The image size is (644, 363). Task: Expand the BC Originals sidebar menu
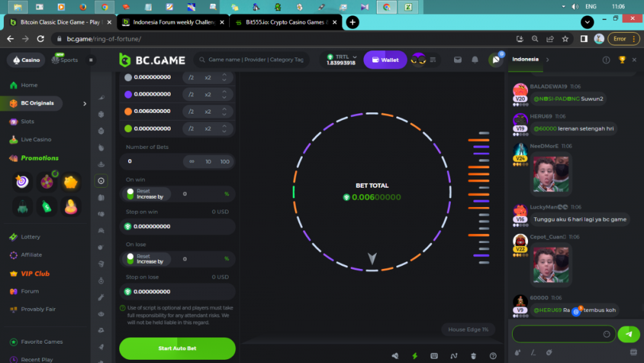click(x=84, y=103)
